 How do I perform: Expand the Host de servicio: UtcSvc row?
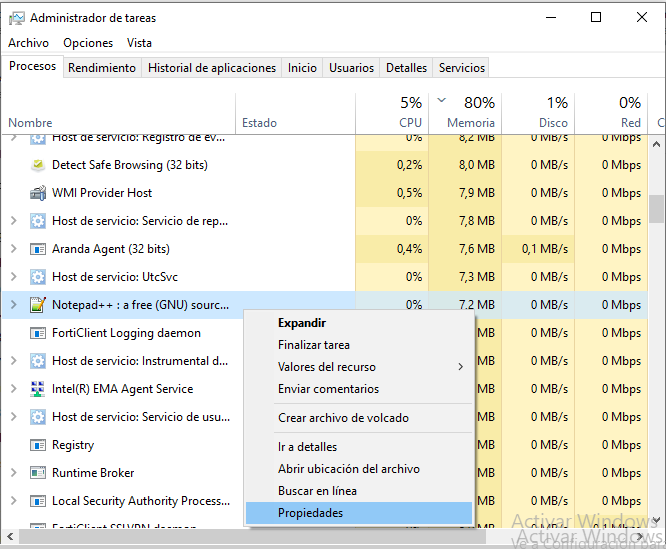14,277
